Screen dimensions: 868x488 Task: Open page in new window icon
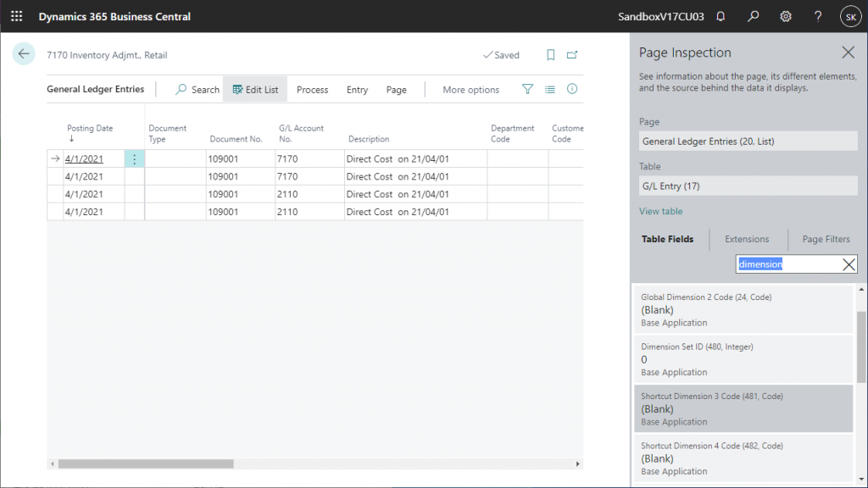click(x=572, y=55)
